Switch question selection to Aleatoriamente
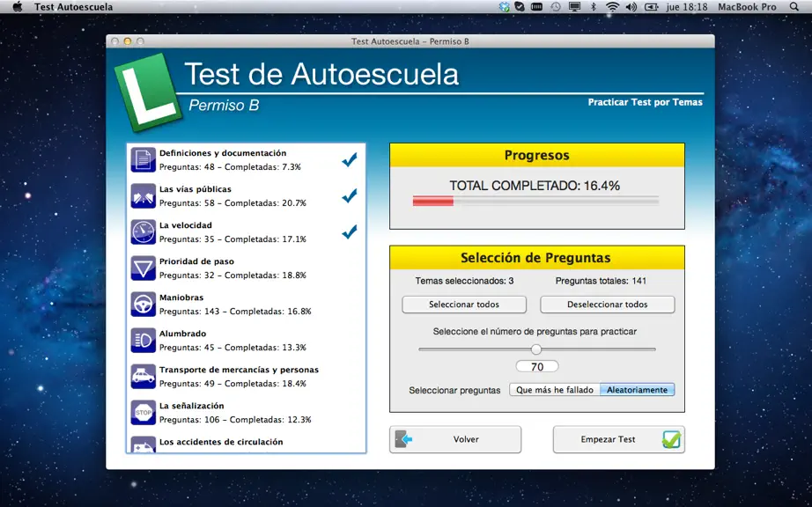Image resolution: width=812 pixels, height=507 pixels. (x=637, y=390)
